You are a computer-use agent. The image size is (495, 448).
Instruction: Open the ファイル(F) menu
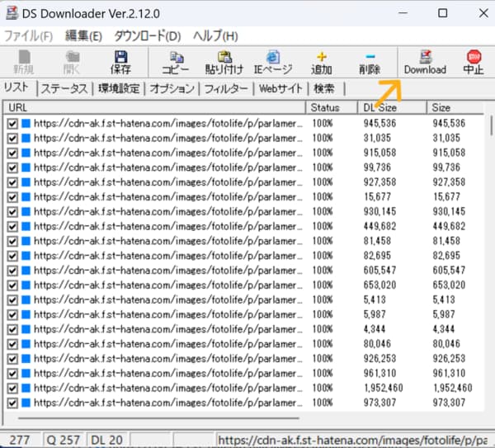[x=29, y=36]
